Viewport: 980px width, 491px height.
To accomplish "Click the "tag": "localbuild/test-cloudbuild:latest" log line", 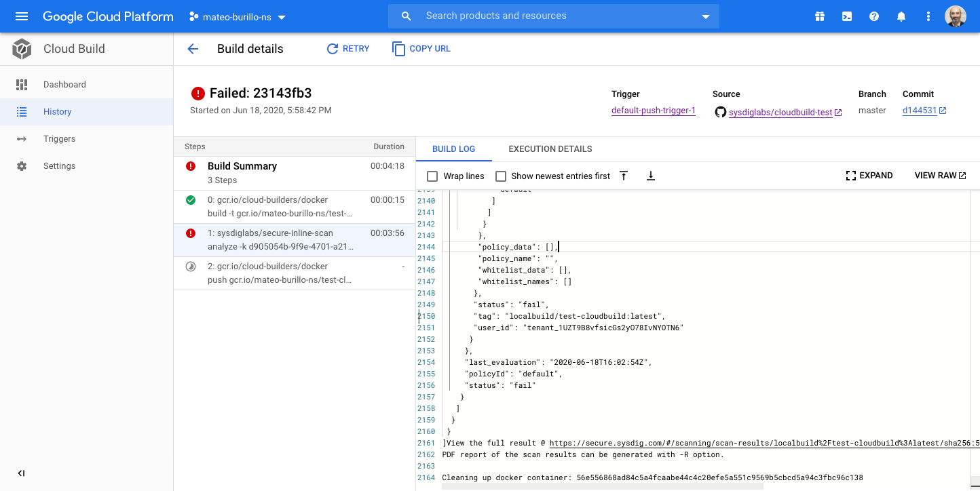I will (x=569, y=316).
